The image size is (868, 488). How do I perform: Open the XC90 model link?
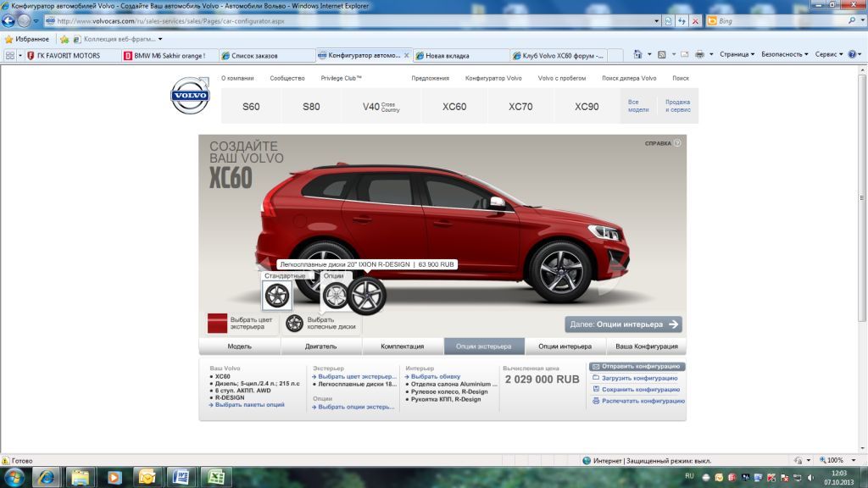pyautogui.click(x=587, y=106)
